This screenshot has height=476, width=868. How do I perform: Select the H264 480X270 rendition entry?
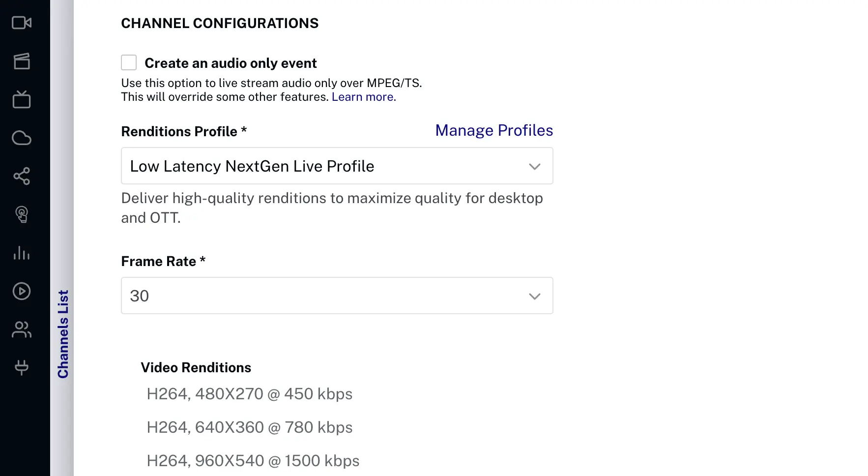[x=249, y=393]
